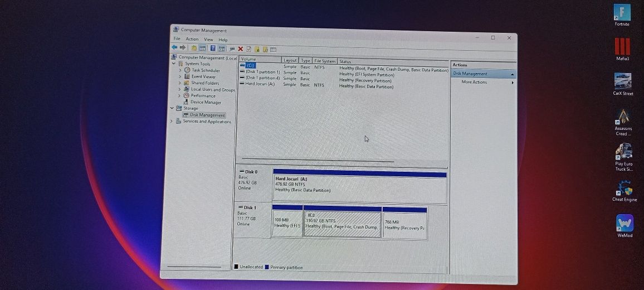Image resolution: width=644 pixels, height=290 pixels.
Task: Collapse the System Tools node arrow
Action: (x=174, y=64)
